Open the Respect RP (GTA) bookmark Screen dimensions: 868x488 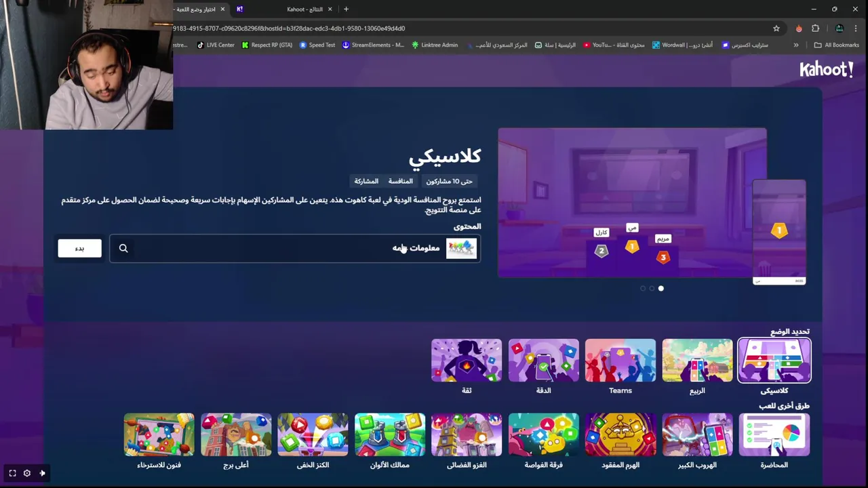[x=267, y=45]
